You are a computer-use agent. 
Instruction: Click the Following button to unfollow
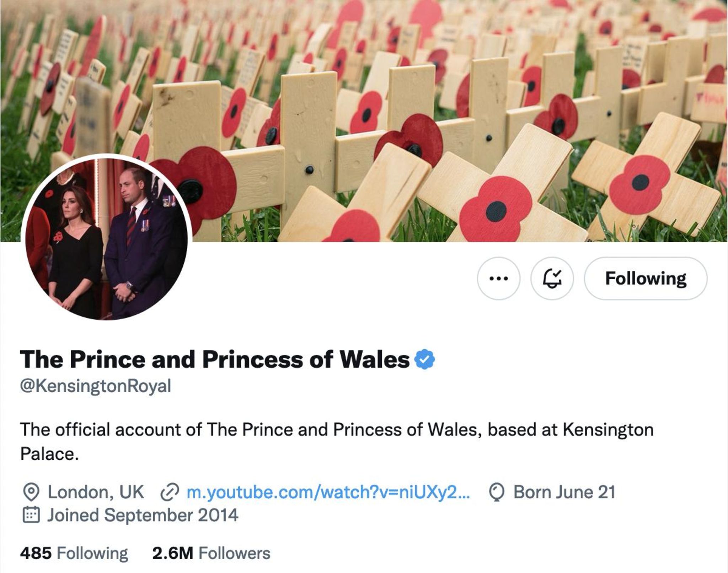[x=646, y=279]
